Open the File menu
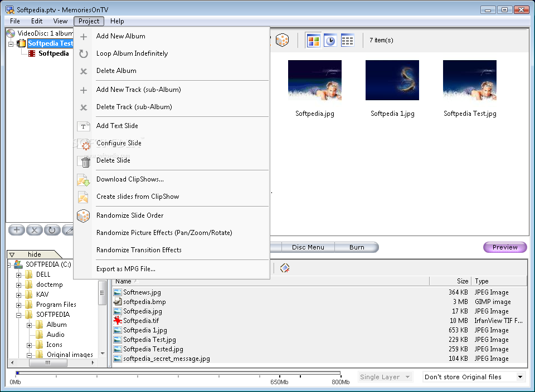The width and height of the screenshot is (535, 392). 15,21
